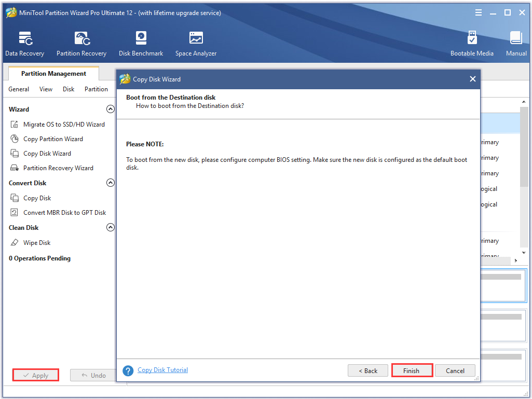Open the Data Recovery tool
Screen dimensions: 532x399
25,44
